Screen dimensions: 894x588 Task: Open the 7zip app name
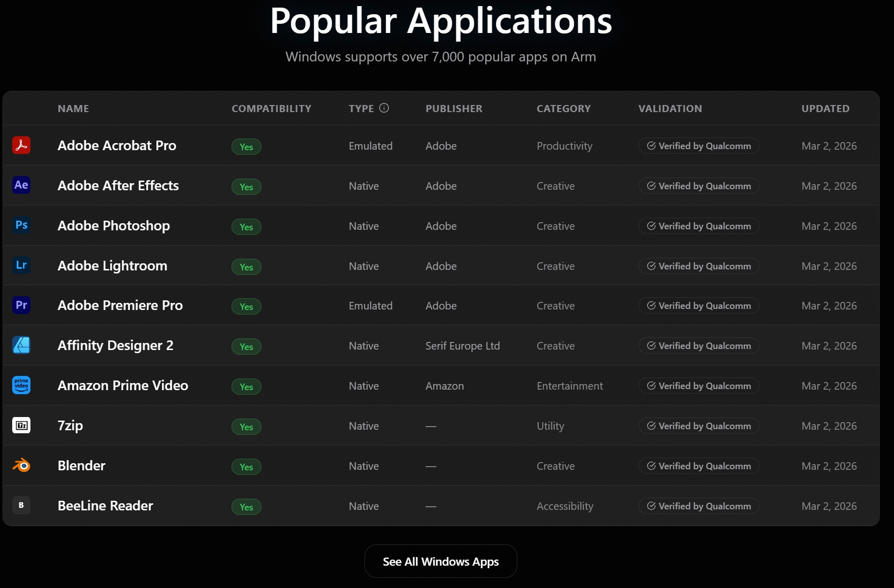pyautogui.click(x=70, y=426)
